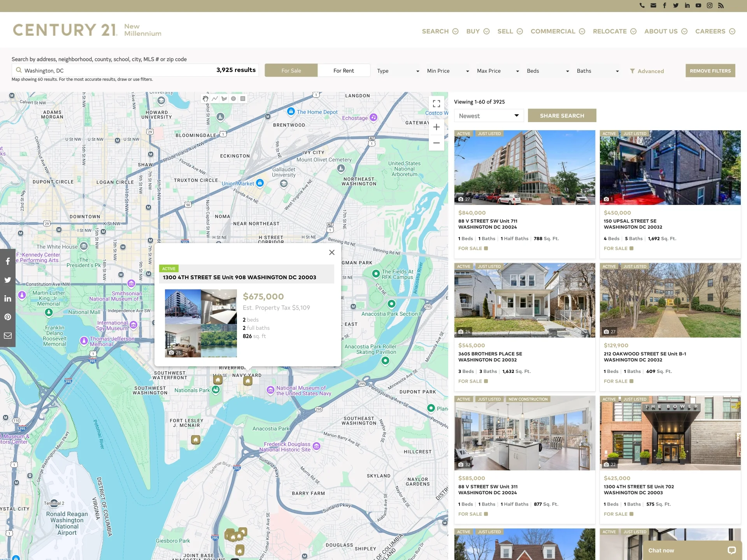Image resolution: width=747 pixels, height=560 pixels.
Task: Open the Type dropdown
Action: click(398, 71)
